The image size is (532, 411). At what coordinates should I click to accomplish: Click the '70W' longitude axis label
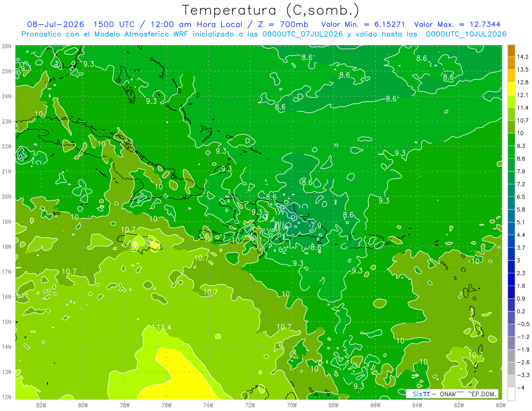292,405
